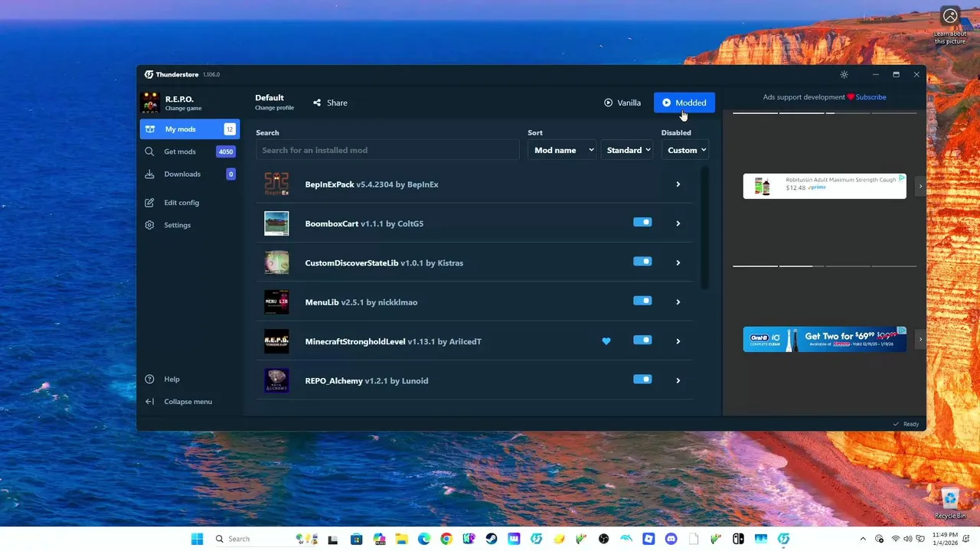Go to My mods in the sidebar
Viewport: 980px width, 551px height.
[x=190, y=129]
